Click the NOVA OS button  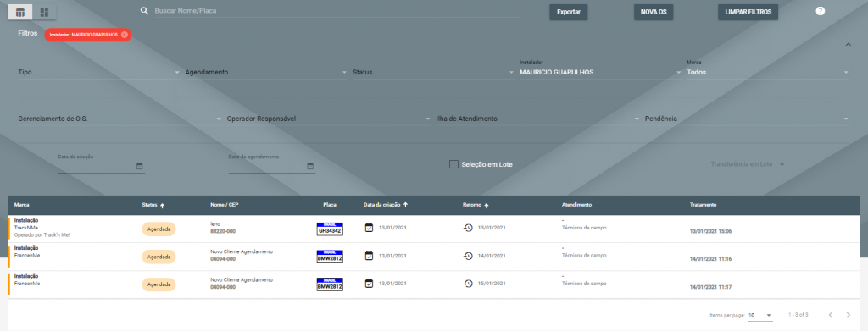click(x=654, y=12)
